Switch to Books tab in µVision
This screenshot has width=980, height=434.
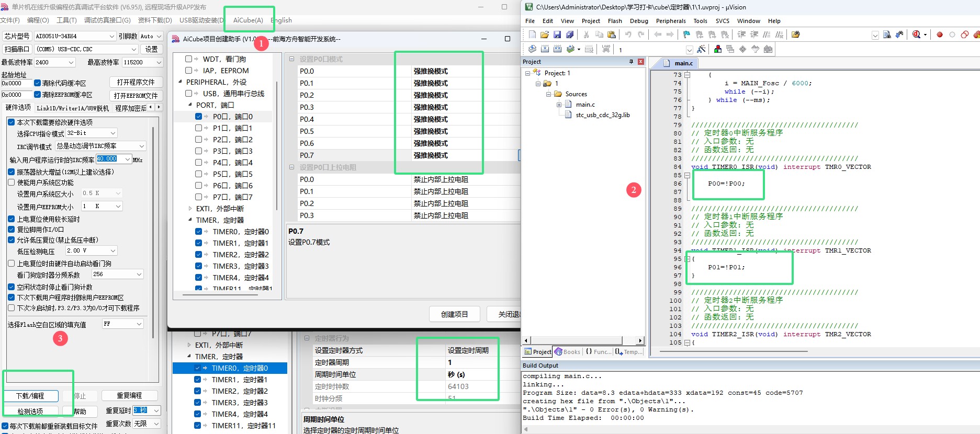[x=568, y=352]
